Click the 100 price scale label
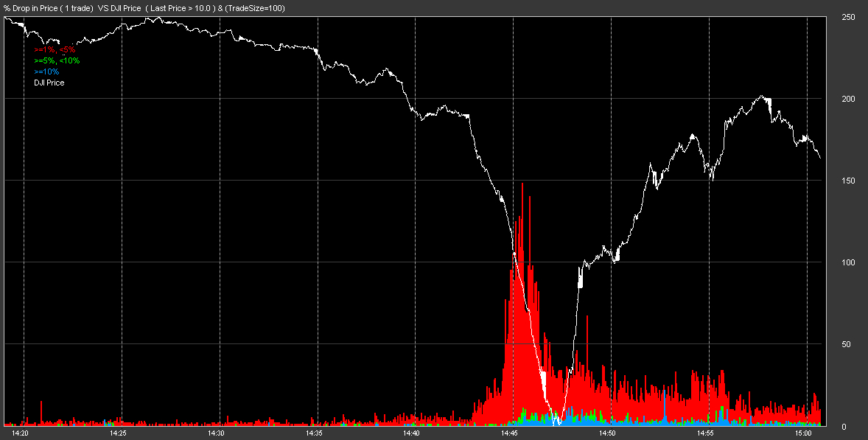 pos(850,263)
